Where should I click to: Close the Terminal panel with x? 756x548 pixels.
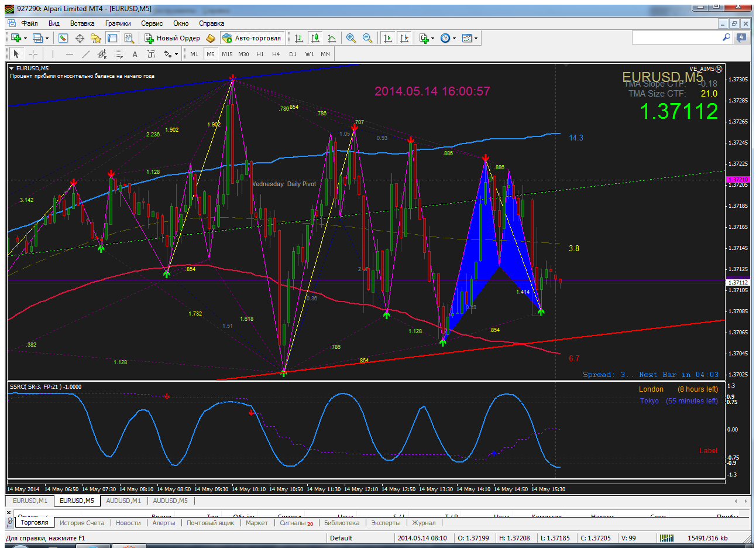9,512
